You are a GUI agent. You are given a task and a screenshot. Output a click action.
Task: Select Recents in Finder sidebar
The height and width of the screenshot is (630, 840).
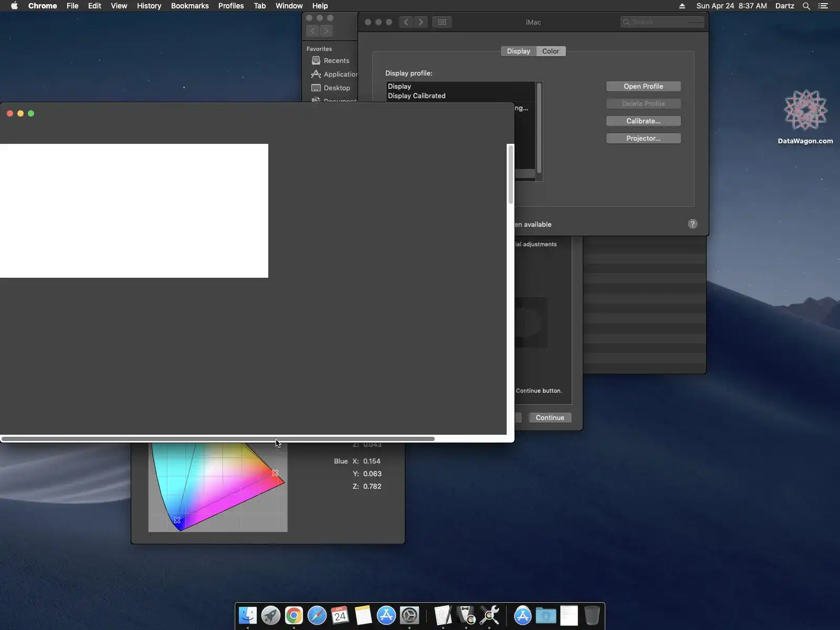point(331,60)
